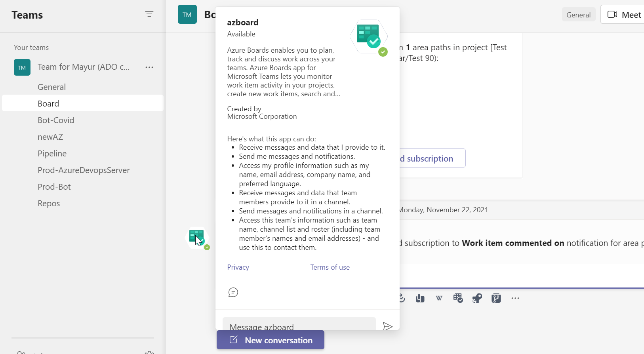Click the Team for Mayur team name
The height and width of the screenshot is (354, 644).
[84, 67]
